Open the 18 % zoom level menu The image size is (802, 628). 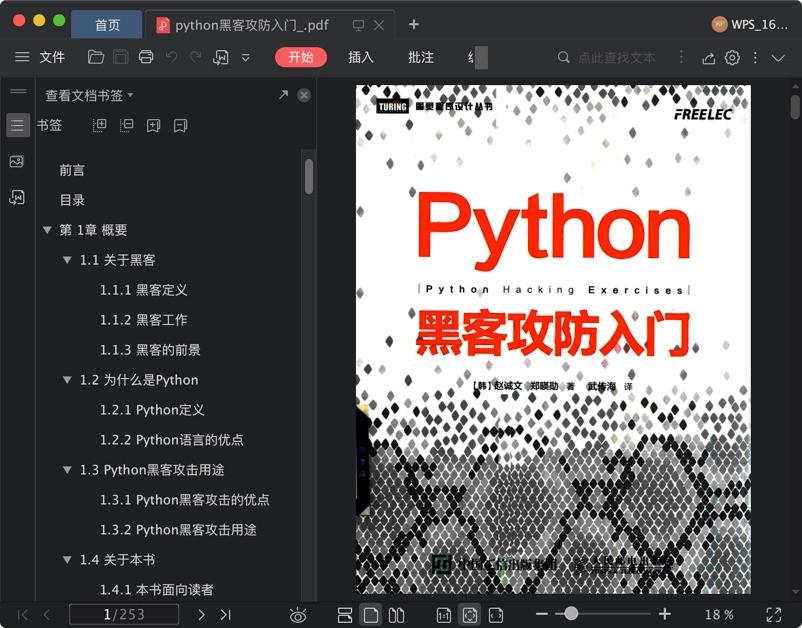pos(719,614)
